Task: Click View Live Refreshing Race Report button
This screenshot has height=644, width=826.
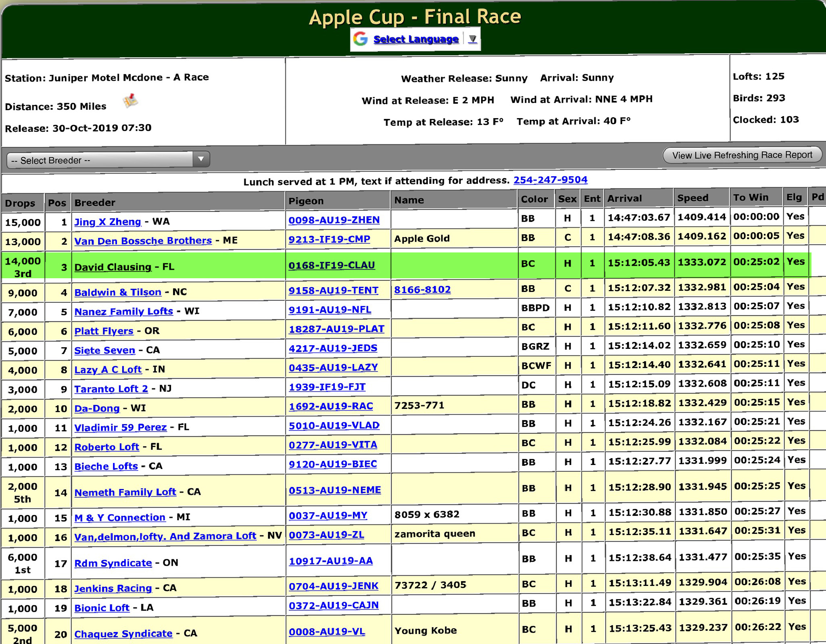Action: click(x=742, y=155)
